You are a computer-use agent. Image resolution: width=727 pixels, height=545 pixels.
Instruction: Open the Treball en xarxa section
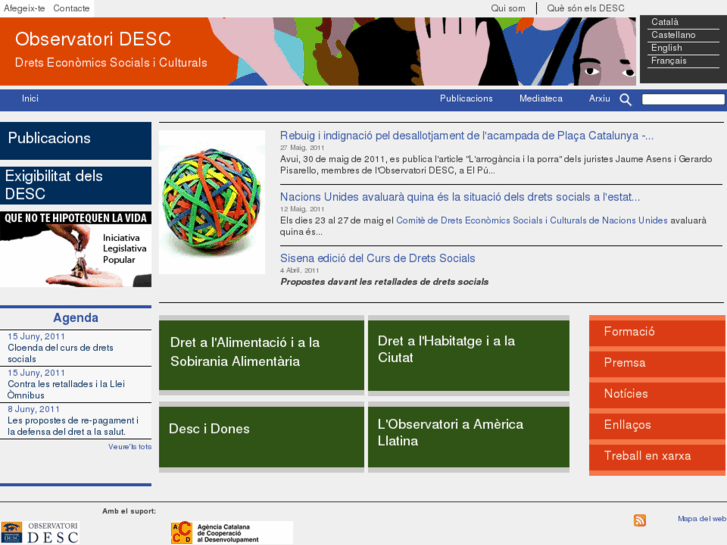pyautogui.click(x=657, y=456)
